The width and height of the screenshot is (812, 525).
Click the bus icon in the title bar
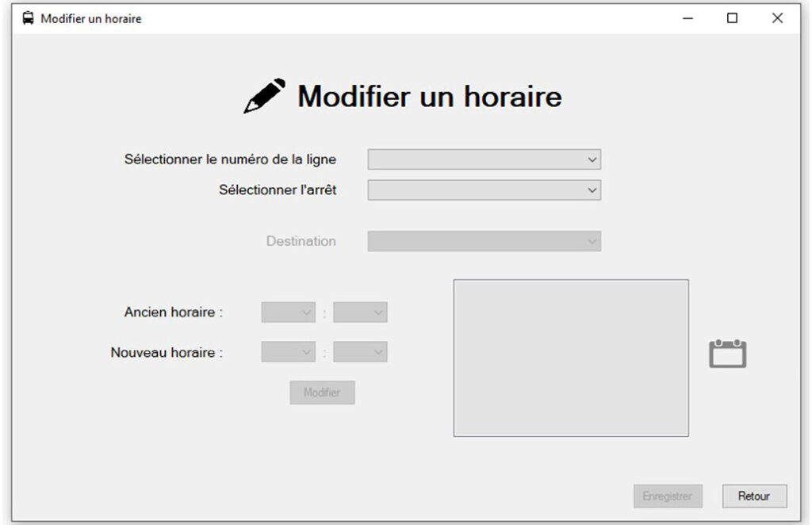28,18
